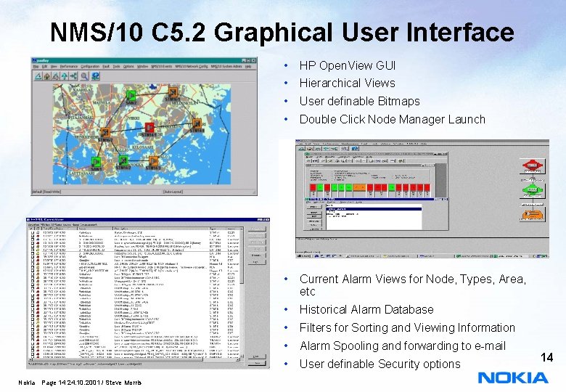Select green STM node near Katajanokka
Image resolution: width=566 pixels, height=392 pixels.
(123, 160)
